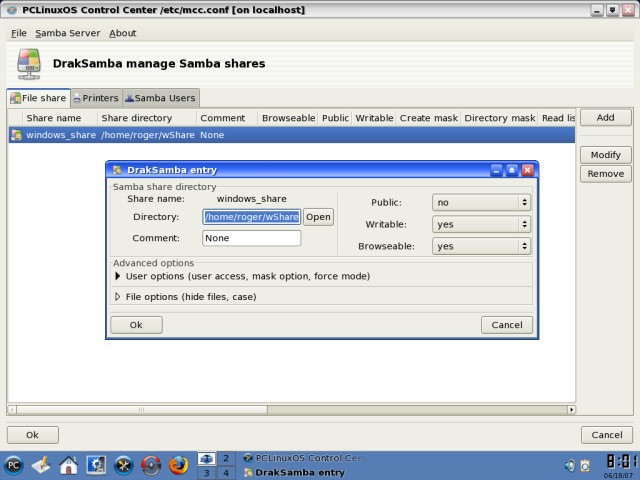This screenshot has height=480, width=640.
Task: Expand File options section
Action: (118, 297)
